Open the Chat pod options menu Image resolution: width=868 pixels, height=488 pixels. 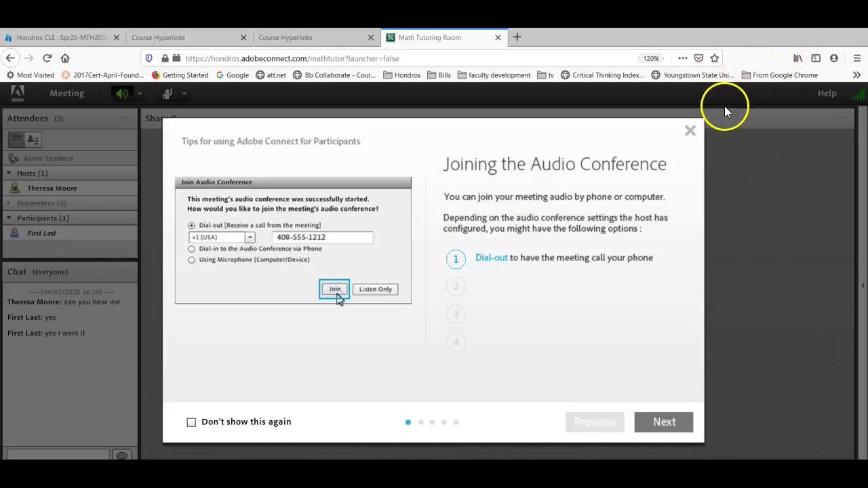(123, 272)
